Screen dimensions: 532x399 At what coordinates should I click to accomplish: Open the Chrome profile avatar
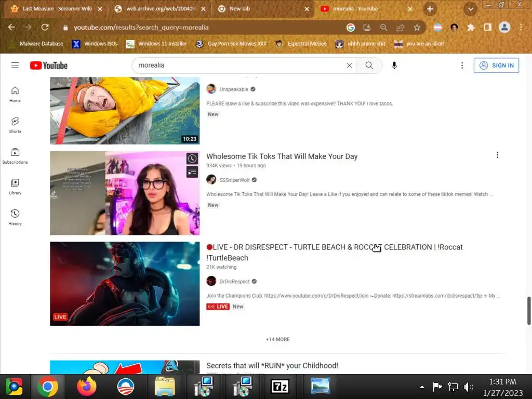coord(504,28)
